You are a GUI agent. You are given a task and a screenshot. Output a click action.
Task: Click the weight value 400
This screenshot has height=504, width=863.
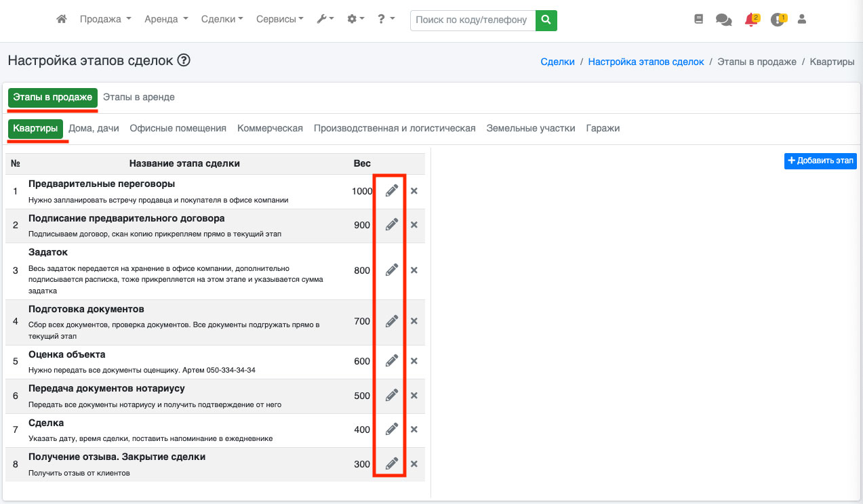(x=362, y=429)
